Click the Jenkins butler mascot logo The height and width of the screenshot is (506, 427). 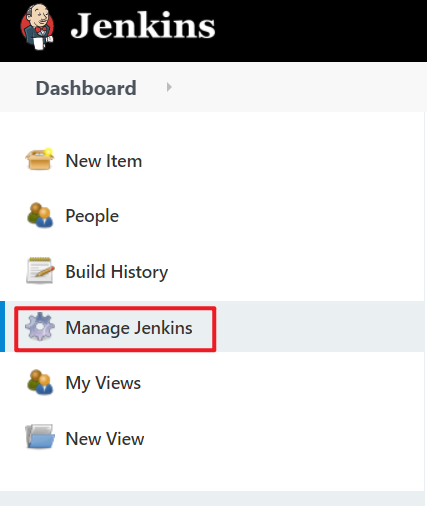(37, 27)
